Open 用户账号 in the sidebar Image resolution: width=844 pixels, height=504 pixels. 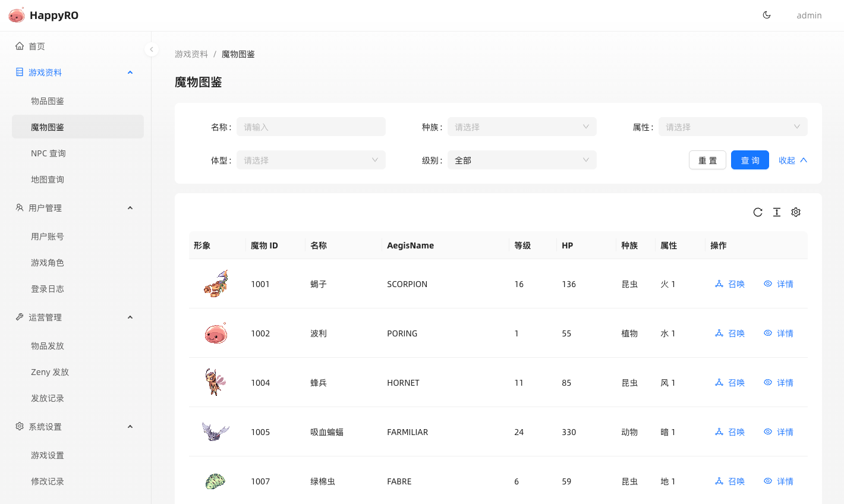pos(78,237)
